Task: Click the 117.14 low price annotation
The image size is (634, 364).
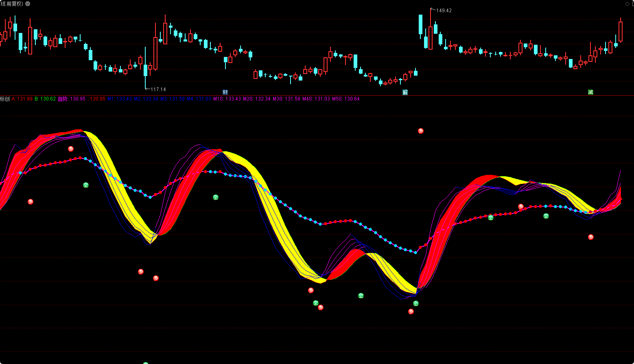Action: click(158, 89)
